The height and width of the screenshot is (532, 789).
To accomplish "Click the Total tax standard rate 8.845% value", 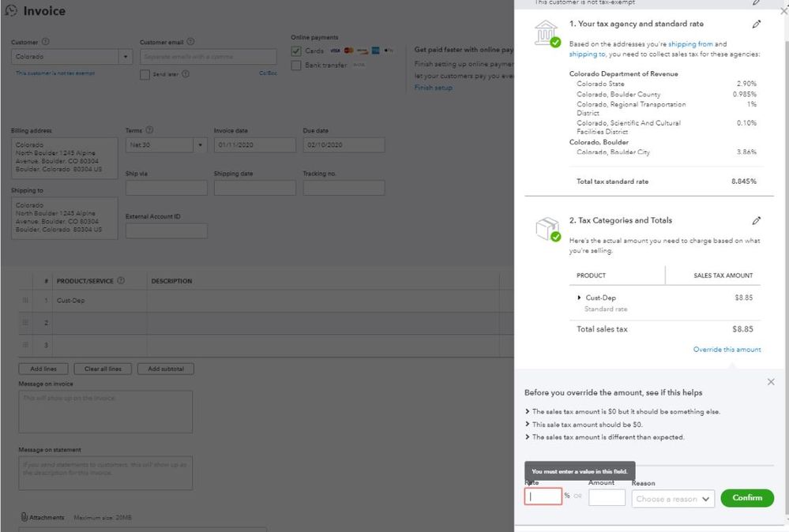I will (x=744, y=182).
